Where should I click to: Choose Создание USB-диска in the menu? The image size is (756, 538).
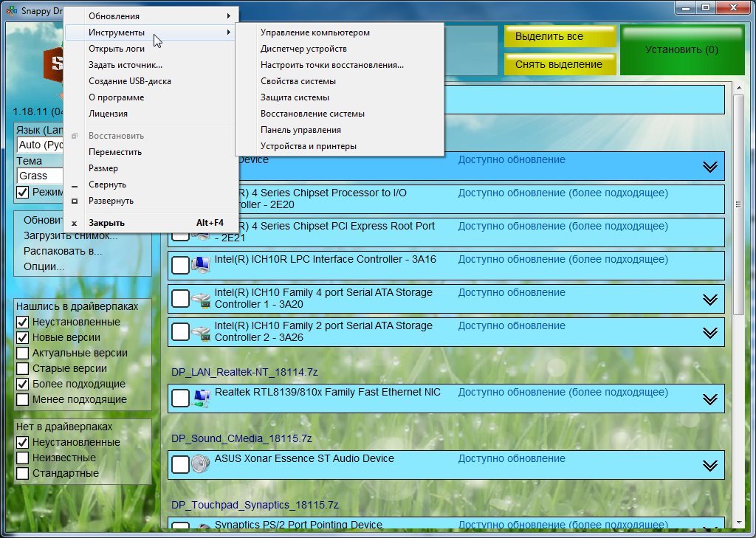click(130, 81)
